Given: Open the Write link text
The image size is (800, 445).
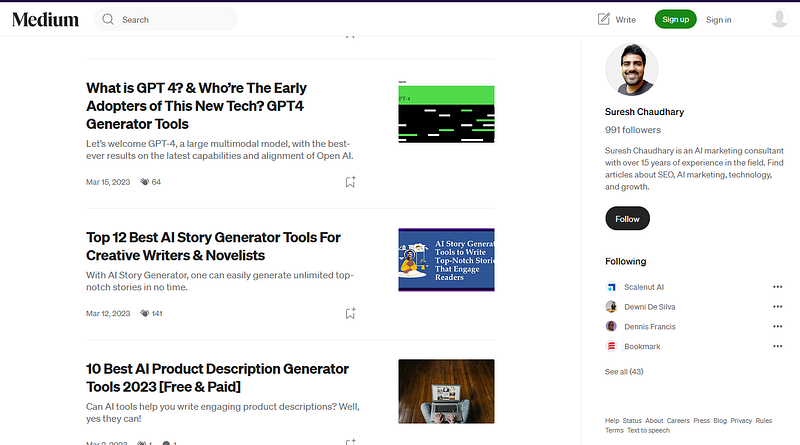Looking at the screenshot, I should [625, 19].
